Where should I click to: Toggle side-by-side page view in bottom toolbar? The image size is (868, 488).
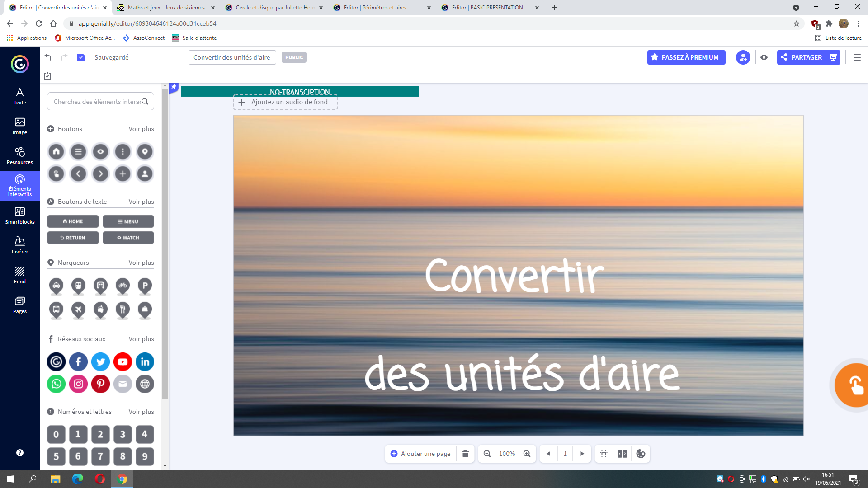(x=622, y=454)
